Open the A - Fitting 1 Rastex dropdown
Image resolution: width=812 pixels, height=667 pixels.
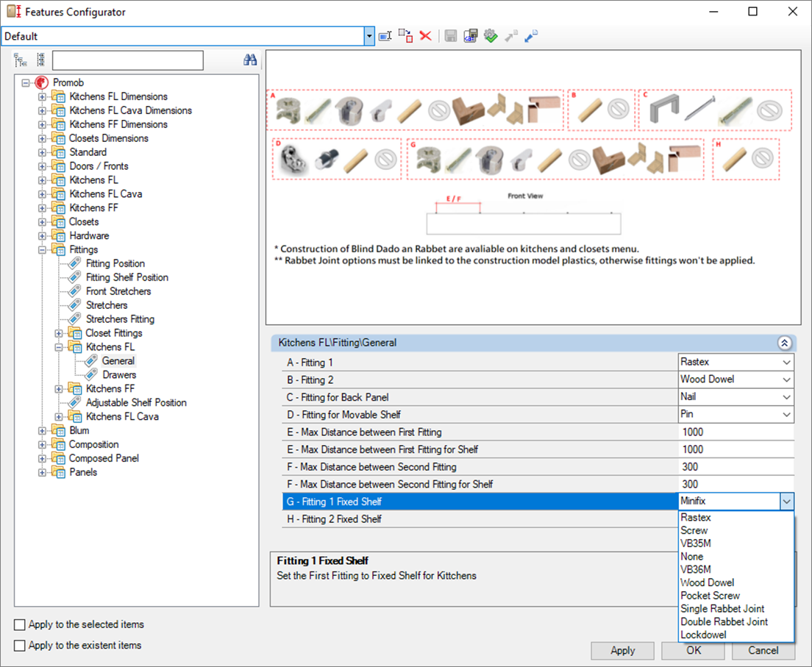click(x=787, y=363)
